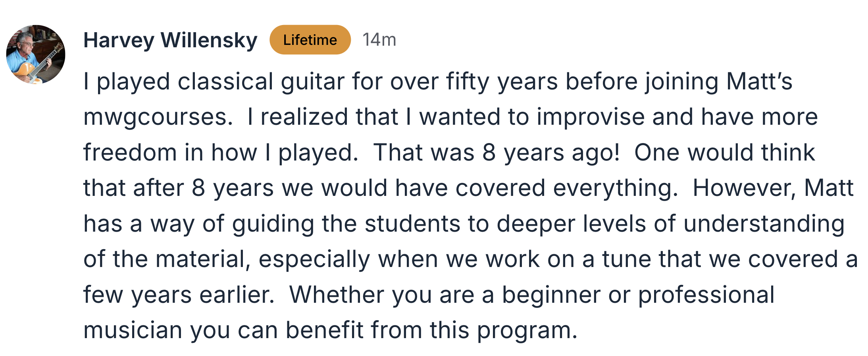Screen dimensions: 868x356
Task: Click the word "musician" in last line
Action: 133,331
